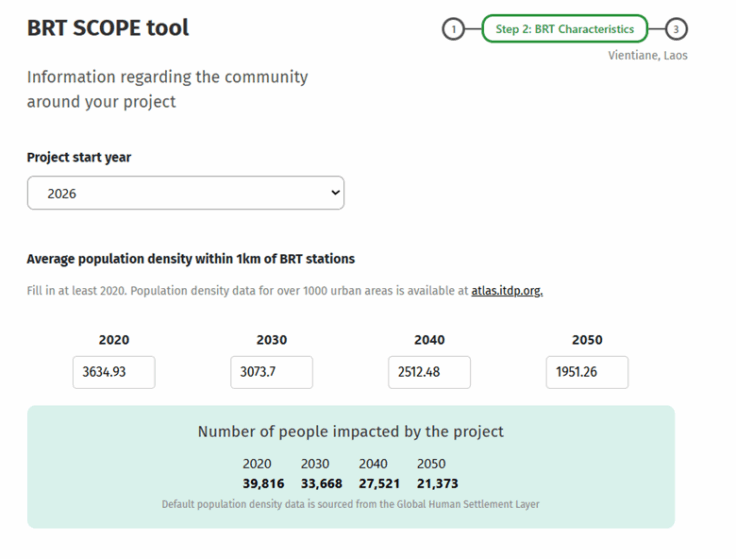This screenshot has height=559, width=736.
Task: Click the Number of people impacted heading
Action: [x=350, y=432]
